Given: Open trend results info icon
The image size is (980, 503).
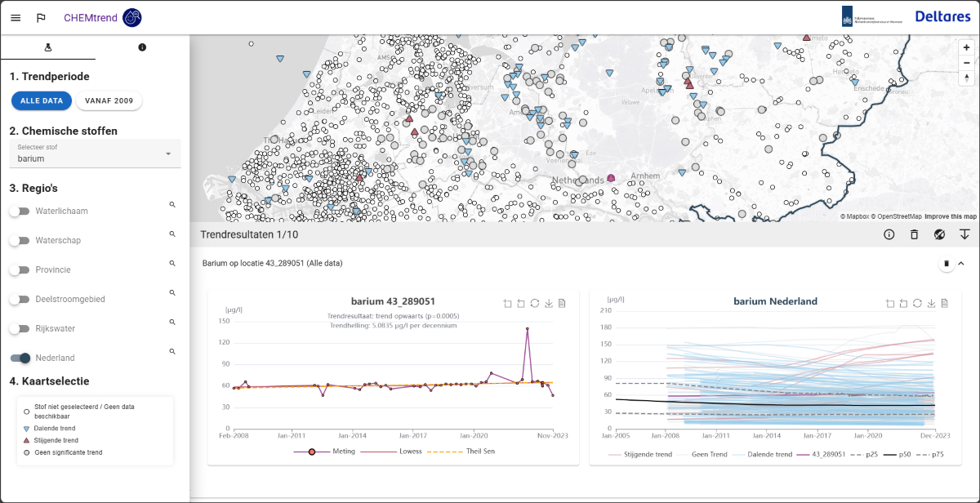Looking at the screenshot, I should (x=889, y=235).
